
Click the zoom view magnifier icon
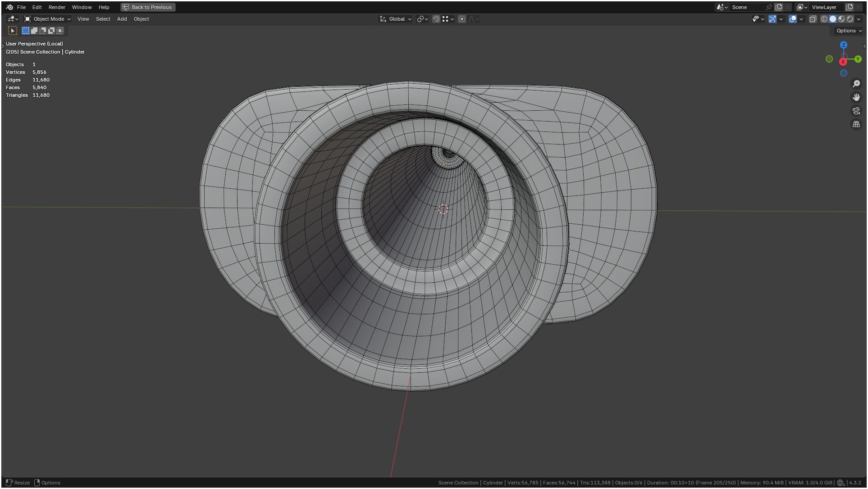coord(856,84)
